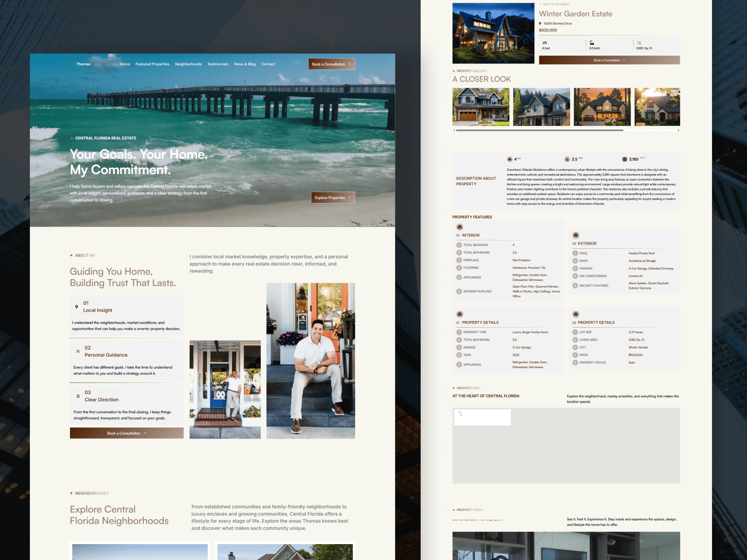747x560 pixels.
Task: Open Featured Properties in the navigation
Action: point(152,64)
